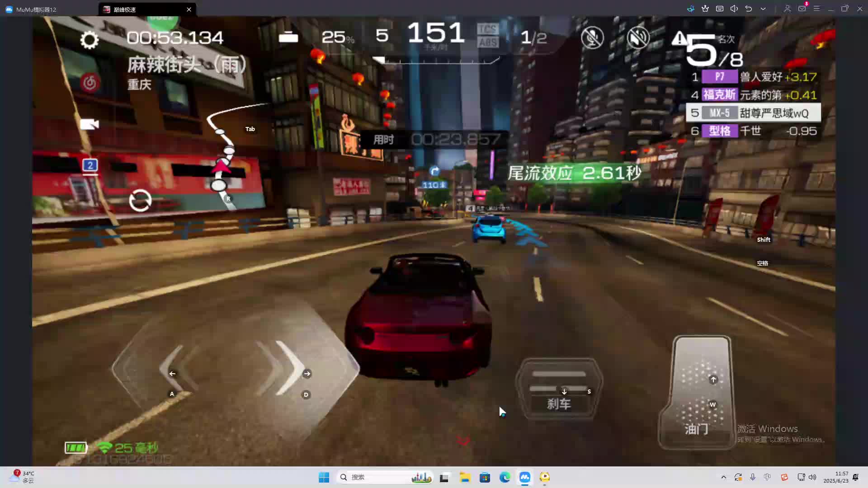Click MuMu back arrow icon
Screen dimensions: 868x488
(749, 9)
